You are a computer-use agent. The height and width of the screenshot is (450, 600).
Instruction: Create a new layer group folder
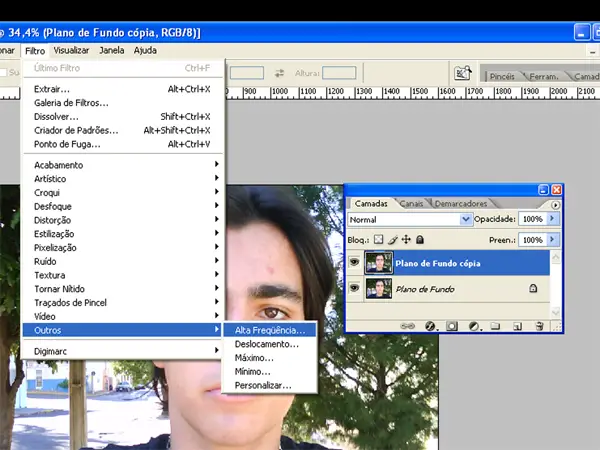(495, 325)
